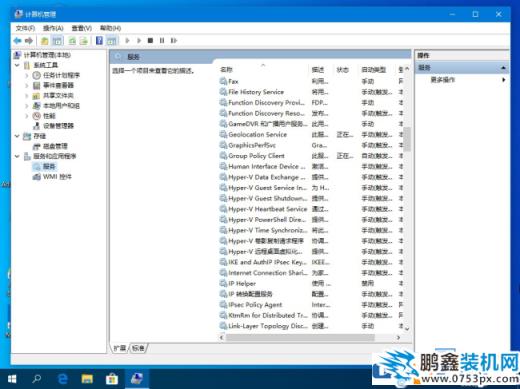
Task: Expand the 本地用户和组 tree node
Action: [27, 106]
